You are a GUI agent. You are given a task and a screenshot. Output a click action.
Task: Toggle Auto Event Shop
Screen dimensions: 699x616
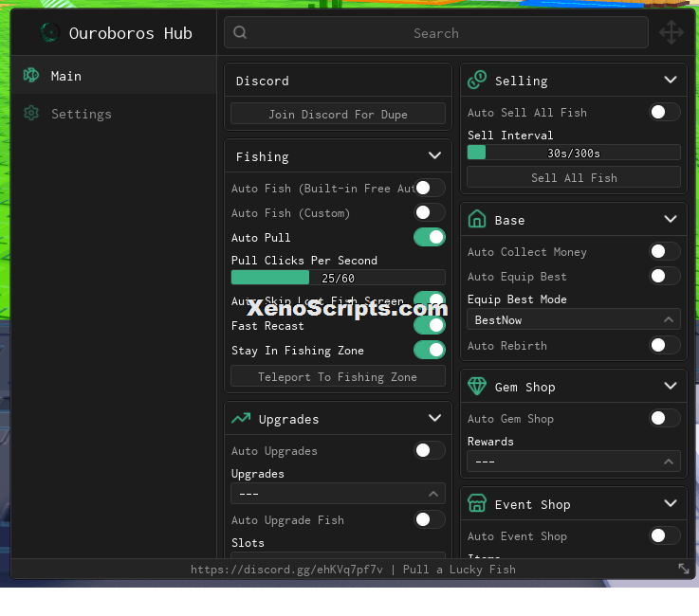pyautogui.click(x=665, y=535)
